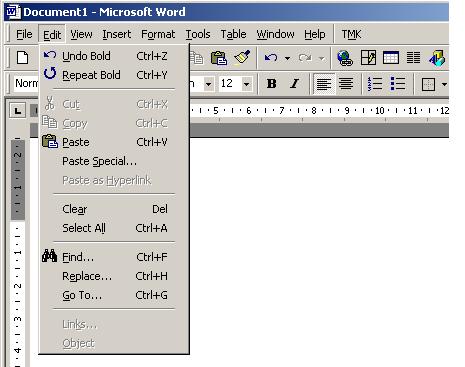The height and width of the screenshot is (367, 465).
Task: Click the vertical ruler margin area
Action: (x=18, y=180)
